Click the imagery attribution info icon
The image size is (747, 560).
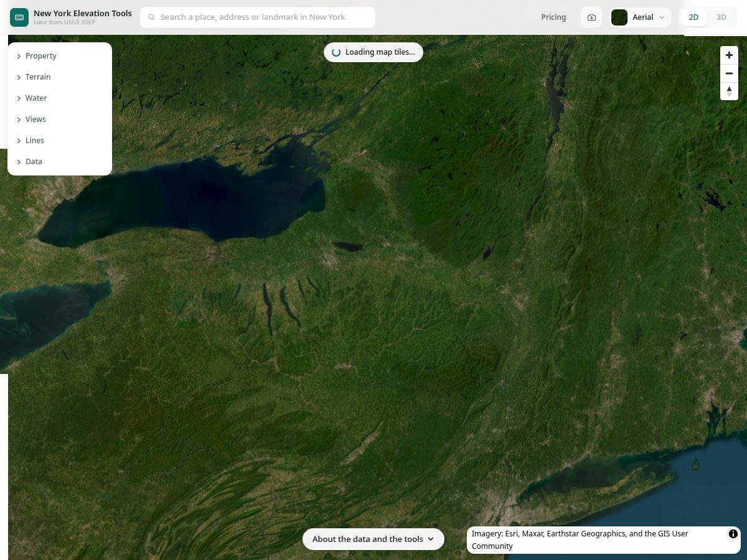[x=733, y=534]
